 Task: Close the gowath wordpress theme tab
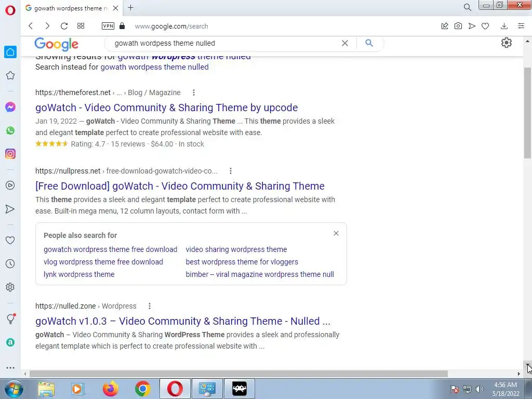coord(116,8)
